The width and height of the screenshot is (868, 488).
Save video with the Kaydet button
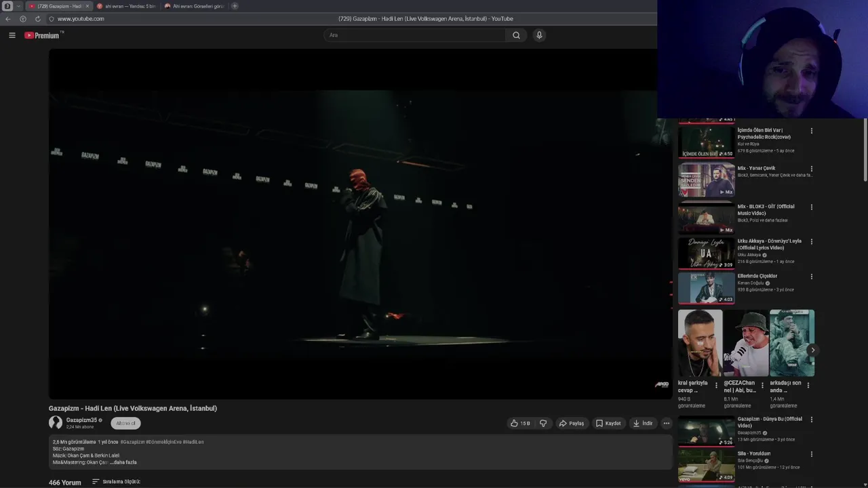coord(608,423)
